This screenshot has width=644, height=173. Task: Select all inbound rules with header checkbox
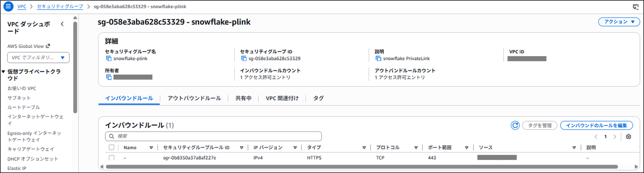coord(112,147)
